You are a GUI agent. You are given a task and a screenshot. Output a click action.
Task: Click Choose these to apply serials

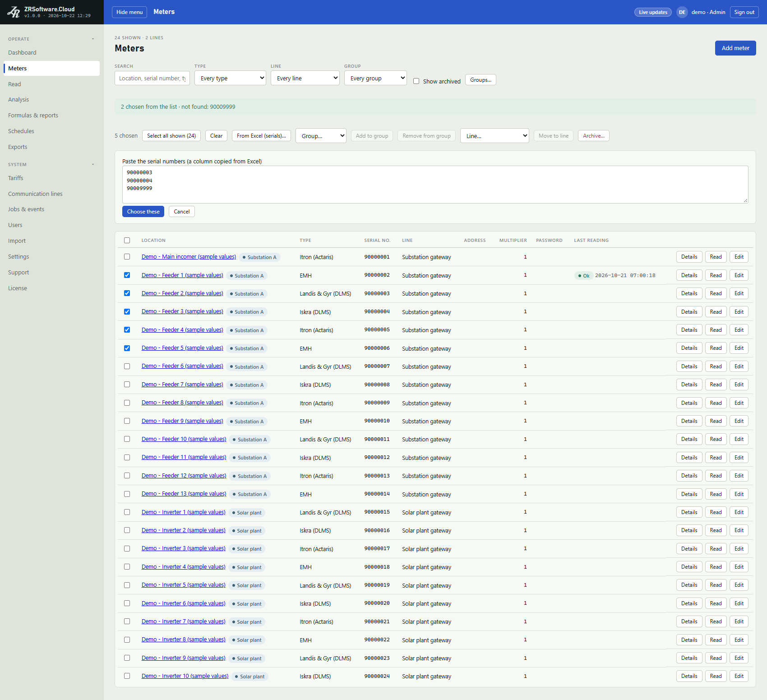pos(143,212)
